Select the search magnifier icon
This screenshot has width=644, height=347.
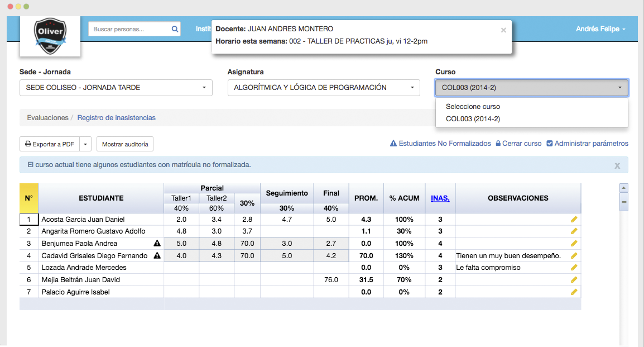point(175,28)
